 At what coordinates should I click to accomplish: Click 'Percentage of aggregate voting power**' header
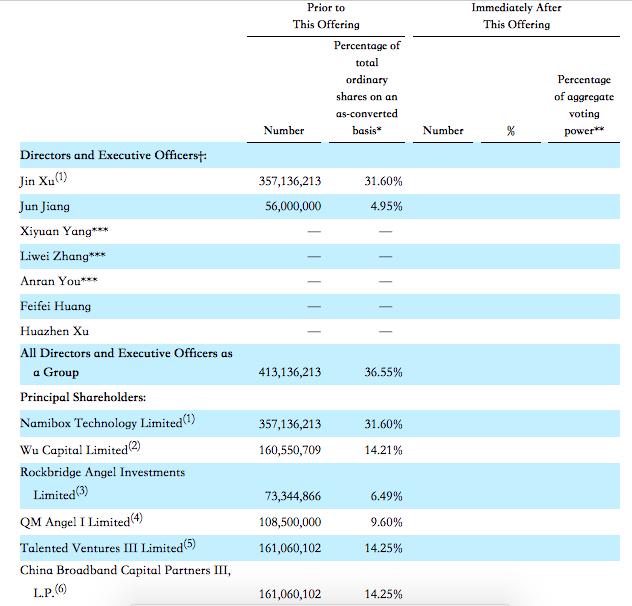(584, 105)
